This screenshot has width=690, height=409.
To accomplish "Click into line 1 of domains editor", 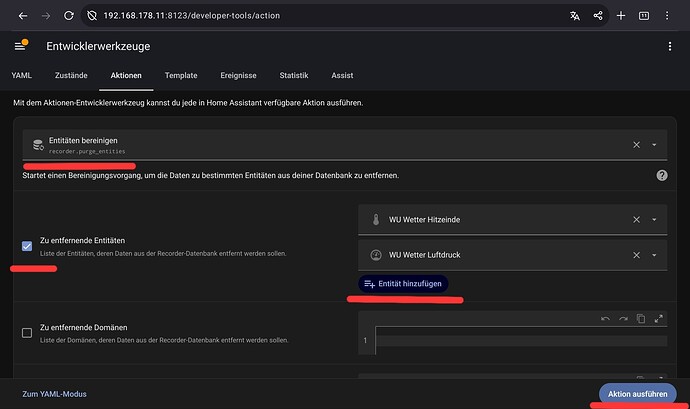I will pos(521,340).
